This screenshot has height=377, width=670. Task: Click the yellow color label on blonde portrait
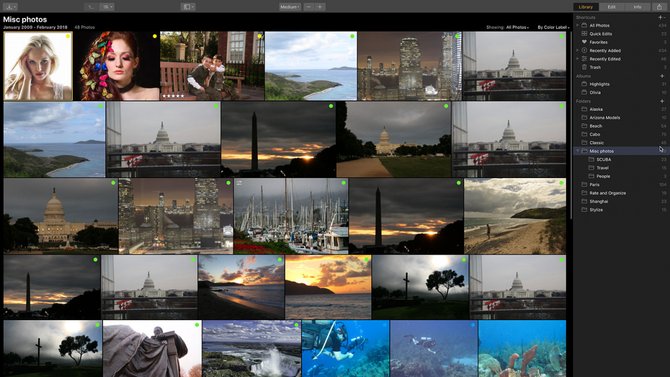click(x=68, y=36)
